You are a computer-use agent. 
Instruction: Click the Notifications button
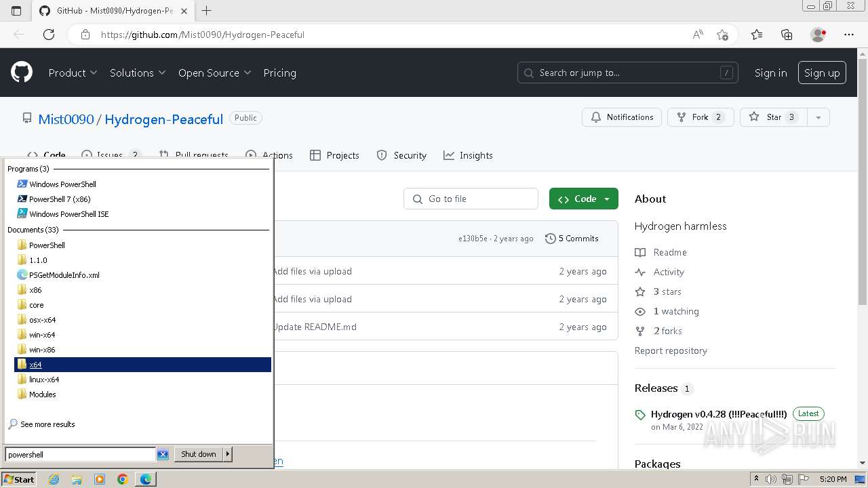(622, 117)
